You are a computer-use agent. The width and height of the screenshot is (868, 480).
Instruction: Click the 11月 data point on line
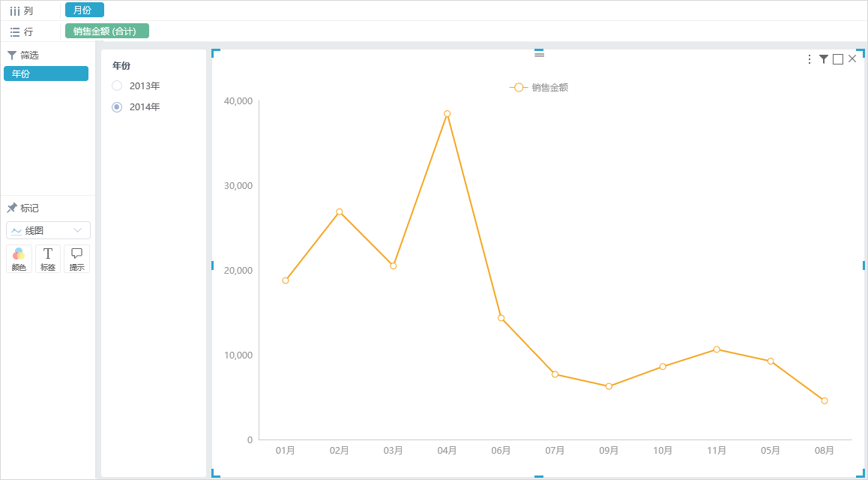click(717, 349)
